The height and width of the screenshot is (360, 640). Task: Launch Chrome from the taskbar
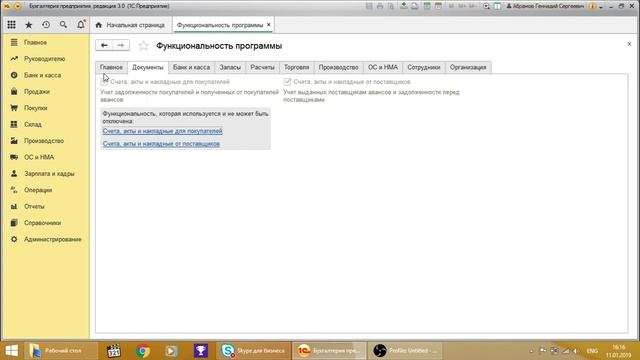point(143,351)
